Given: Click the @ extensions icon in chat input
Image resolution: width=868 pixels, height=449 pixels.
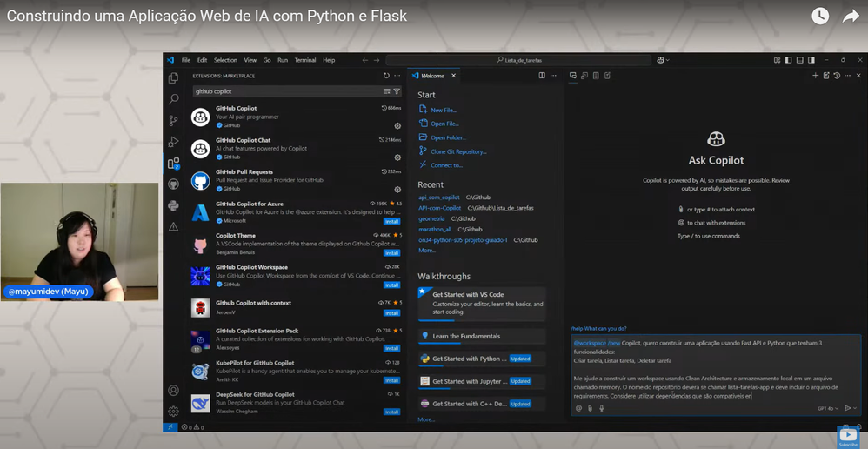Looking at the screenshot, I should (x=578, y=408).
